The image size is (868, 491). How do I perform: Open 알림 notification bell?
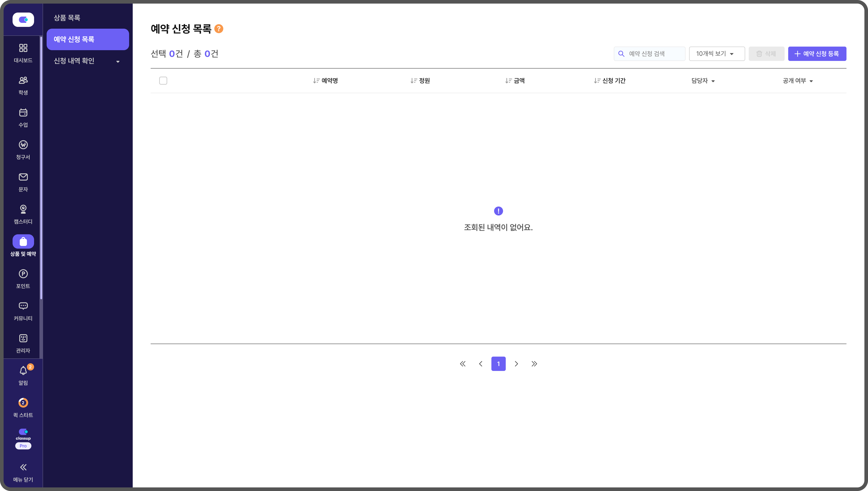(x=23, y=371)
